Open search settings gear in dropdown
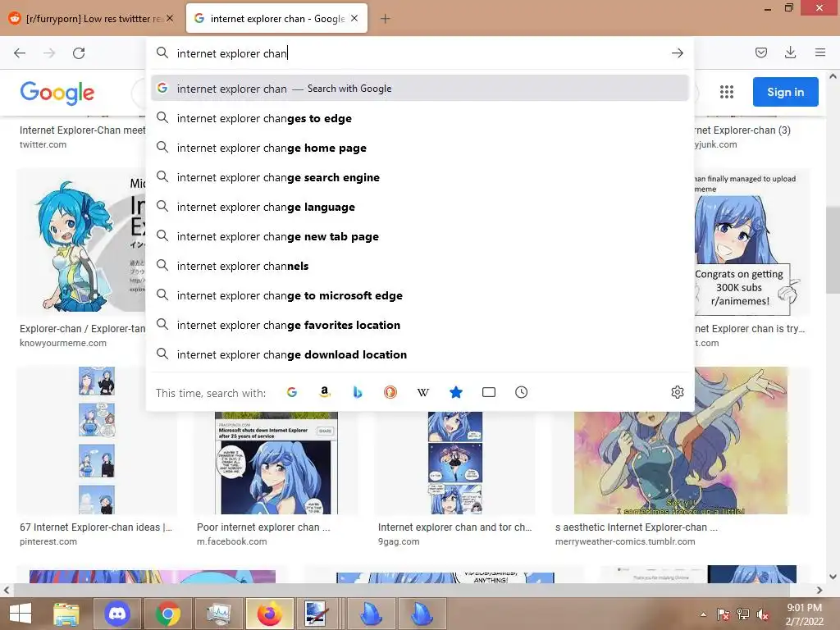This screenshot has width=840, height=630. coord(677,392)
